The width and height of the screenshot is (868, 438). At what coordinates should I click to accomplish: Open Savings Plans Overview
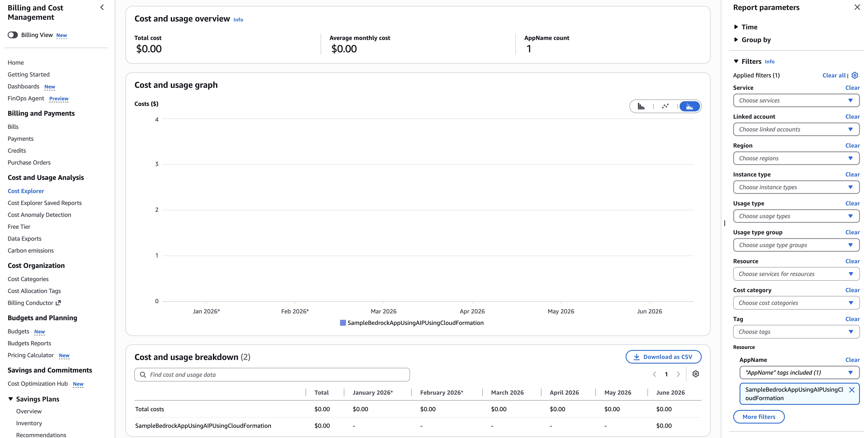pyautogui.click(x=29, y=411)
